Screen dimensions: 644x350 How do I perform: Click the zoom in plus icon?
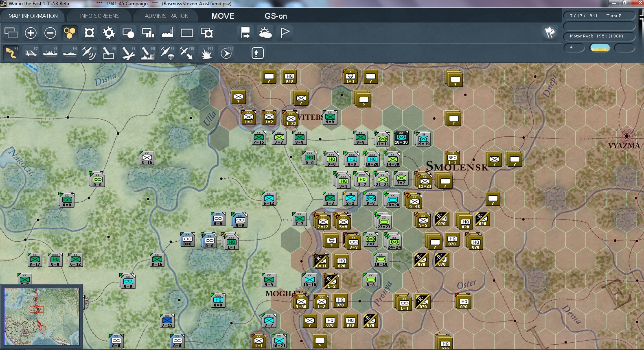pos(31,33)
